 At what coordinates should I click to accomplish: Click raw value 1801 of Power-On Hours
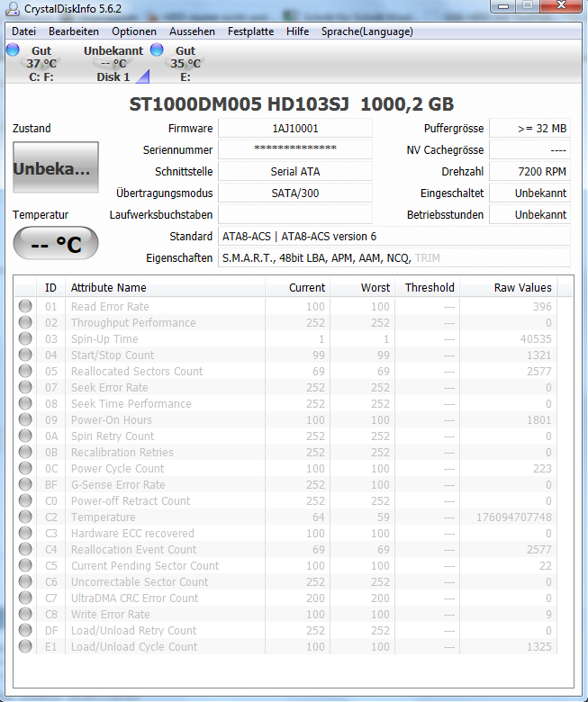tap(538, 420)
